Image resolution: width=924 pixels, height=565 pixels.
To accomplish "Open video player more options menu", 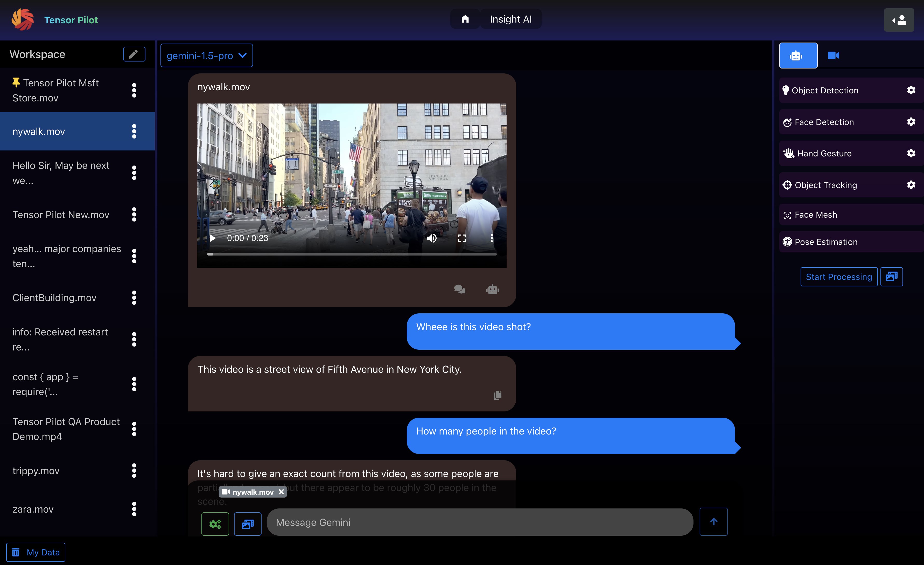I will coord(492,238).
